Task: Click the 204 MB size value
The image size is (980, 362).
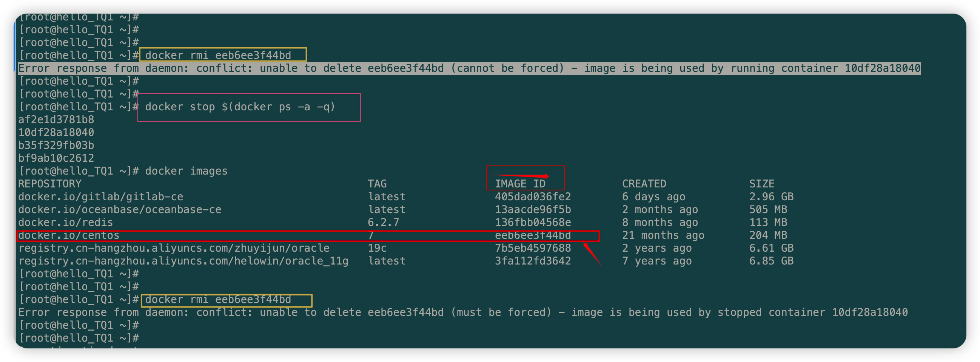Action: tap(768, 236)
